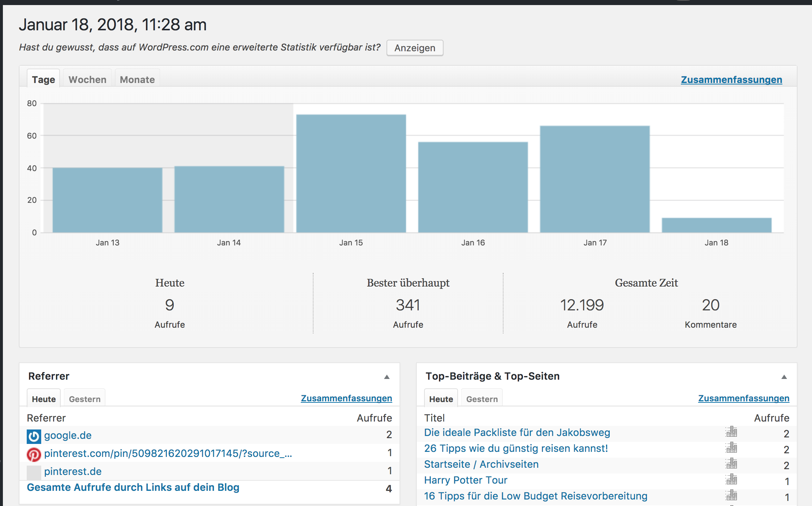Viewport: 812px width, 506px height.
Task: Click the google.de referrer favicon
Action: coord(34,436)
